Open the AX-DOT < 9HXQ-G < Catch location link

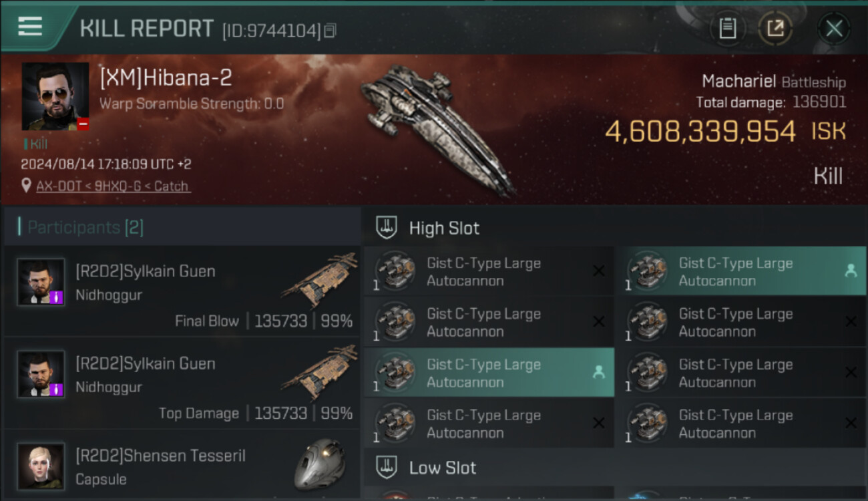tap(113, 186)
